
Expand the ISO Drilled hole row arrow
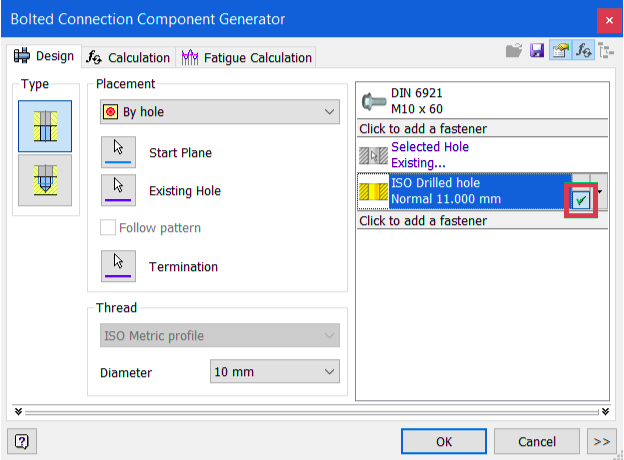pos(600,191)
